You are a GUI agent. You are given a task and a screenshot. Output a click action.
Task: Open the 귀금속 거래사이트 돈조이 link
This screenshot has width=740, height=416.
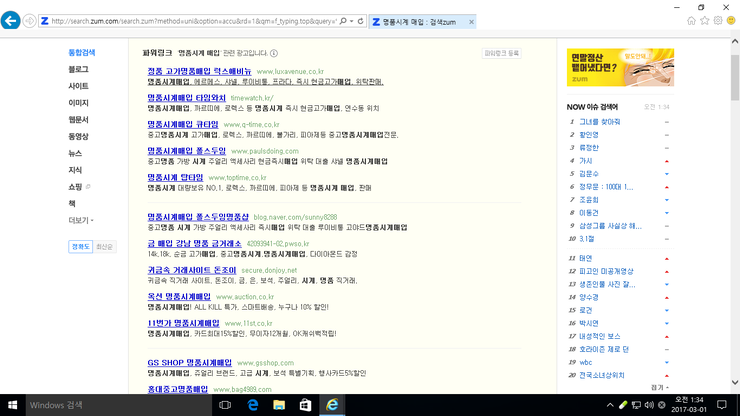click(x=192, y=270)
